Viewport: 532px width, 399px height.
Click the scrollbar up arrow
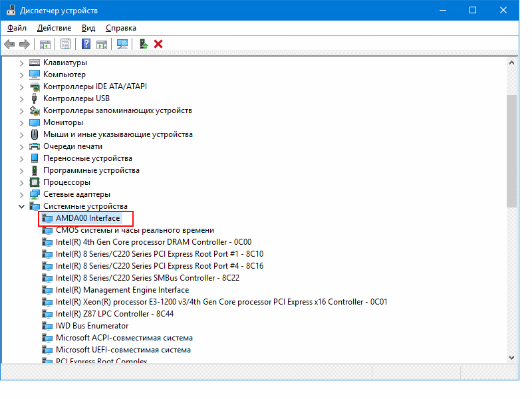click(511, 63)
